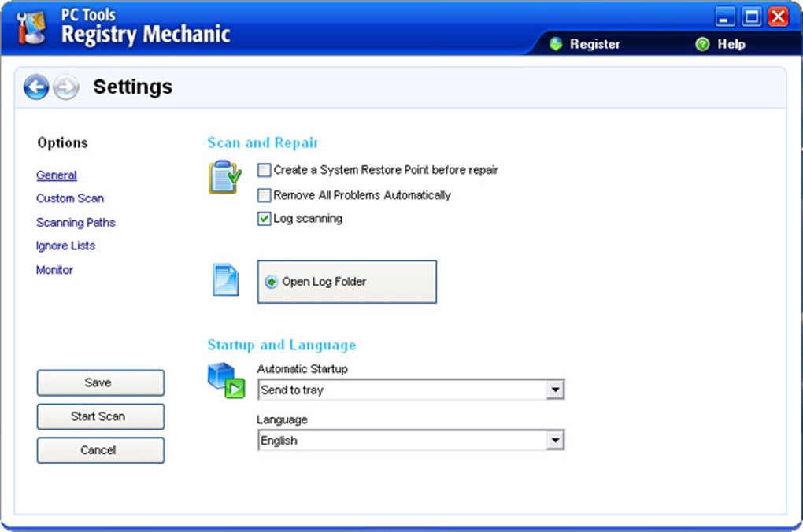Viewport: 803px width, 532px height.
Task: Click the Registry Mechanic logo icon
Action: tap(30, 28)
